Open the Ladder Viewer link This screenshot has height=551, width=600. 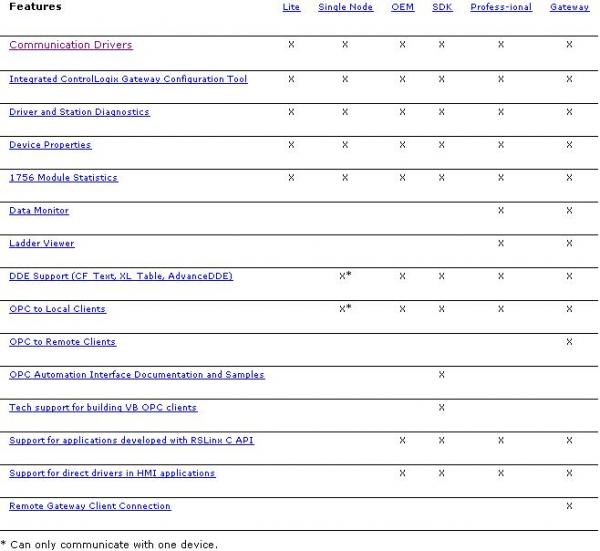coord(42,243)
